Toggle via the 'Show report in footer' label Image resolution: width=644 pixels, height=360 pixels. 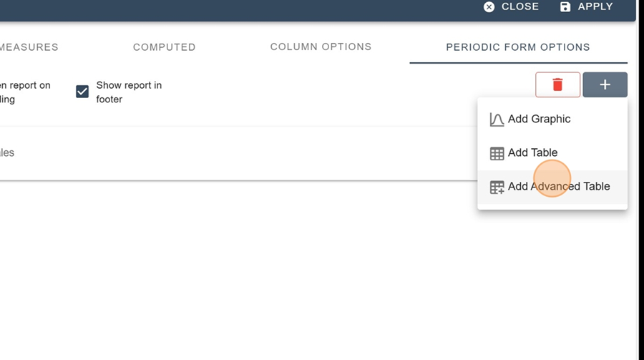[x=129, y=92]
